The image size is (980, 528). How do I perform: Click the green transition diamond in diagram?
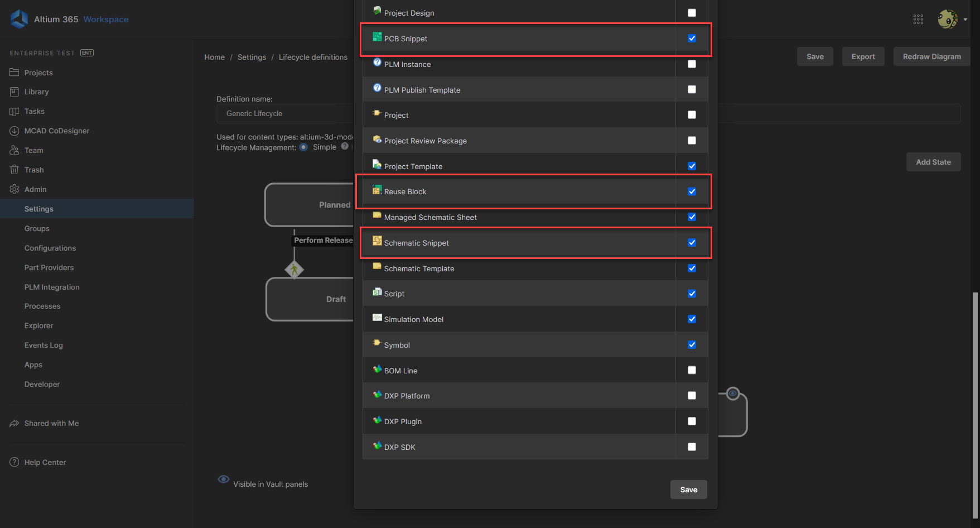tap(295, 270)
